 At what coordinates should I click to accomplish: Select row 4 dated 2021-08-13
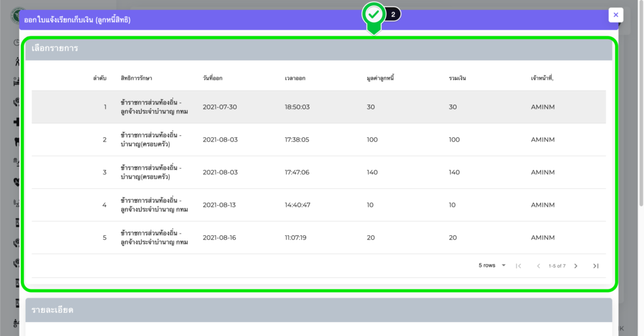pos(318,205)
